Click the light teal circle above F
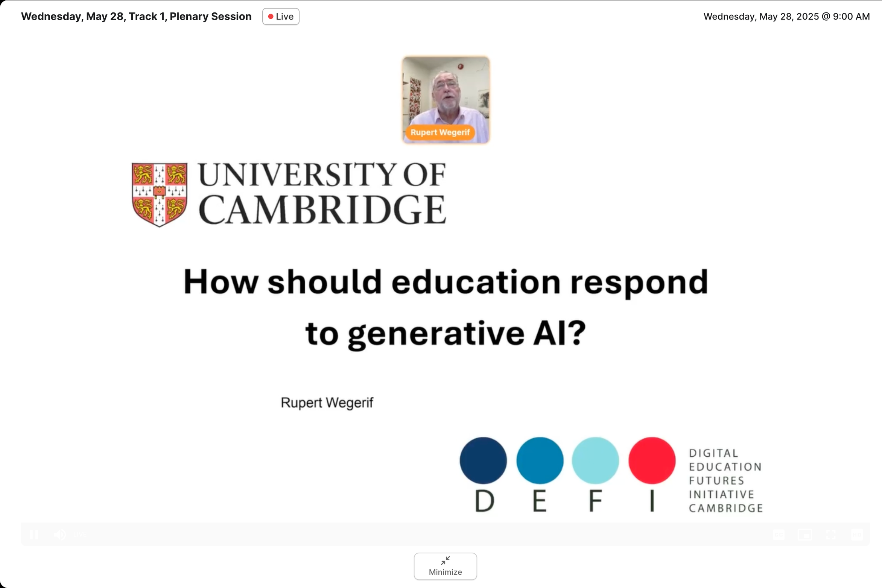882x588 pixels. (595, 460)
